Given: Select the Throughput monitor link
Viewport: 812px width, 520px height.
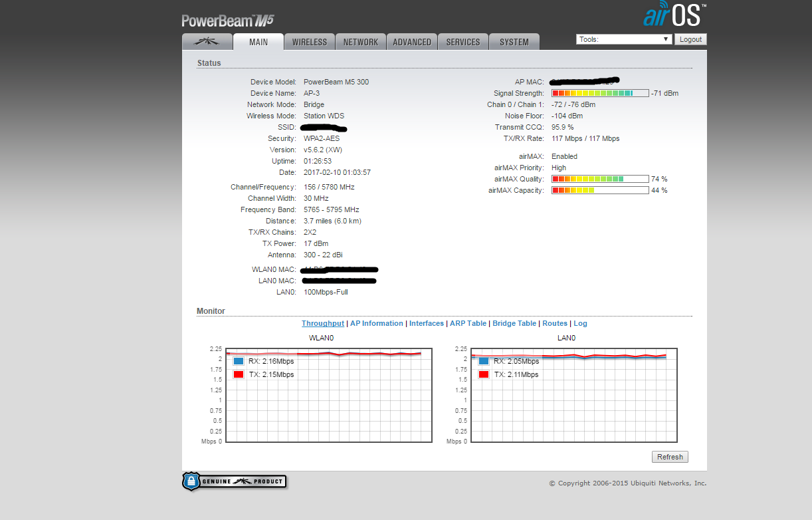Looking at the screenshot, I should point(323,323).
